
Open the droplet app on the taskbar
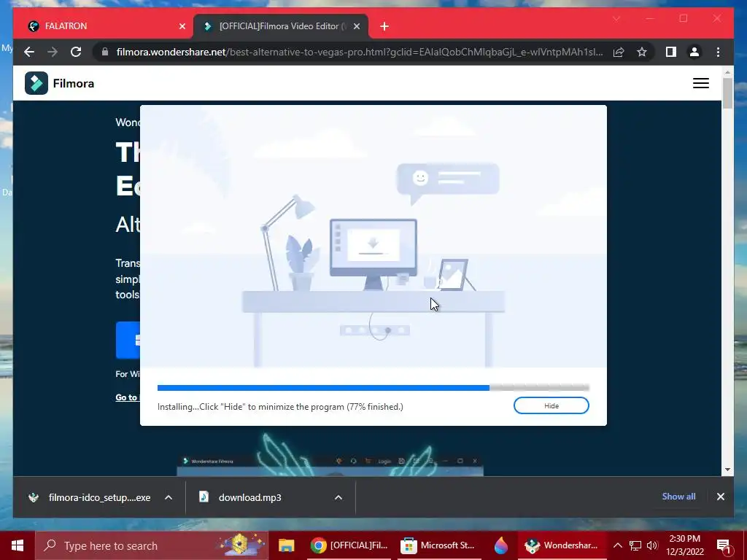pos(501,545)
